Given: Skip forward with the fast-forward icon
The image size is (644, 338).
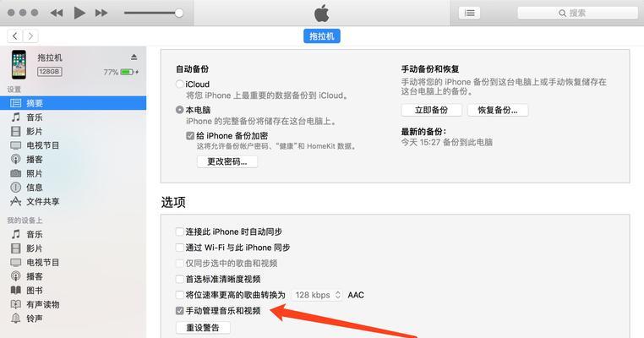Looking at the screenshot, I should (101, 14).
